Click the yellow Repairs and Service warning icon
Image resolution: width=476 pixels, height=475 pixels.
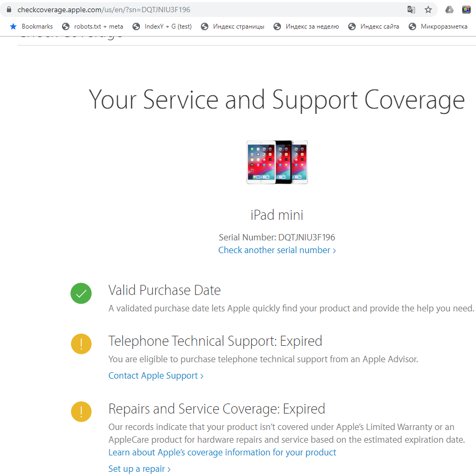[x=81, y=411]
